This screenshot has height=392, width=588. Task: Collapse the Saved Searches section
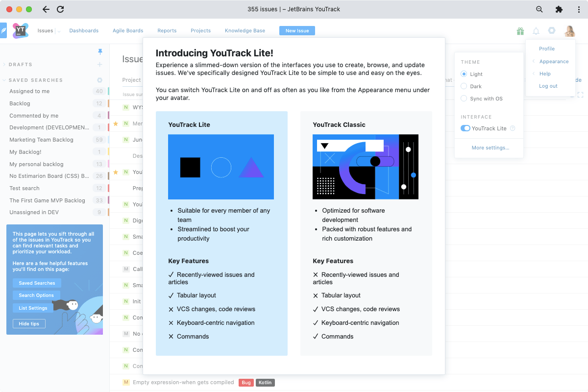(4, 80)
